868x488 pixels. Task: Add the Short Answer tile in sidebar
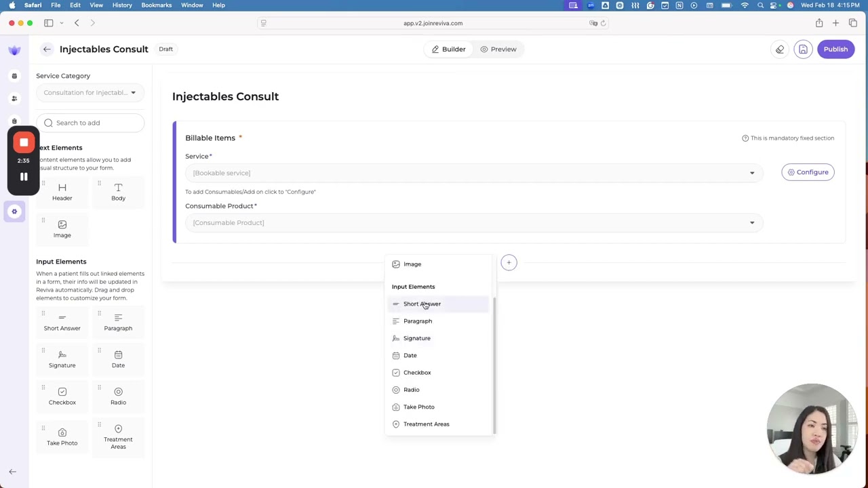[x=62, y=323]
